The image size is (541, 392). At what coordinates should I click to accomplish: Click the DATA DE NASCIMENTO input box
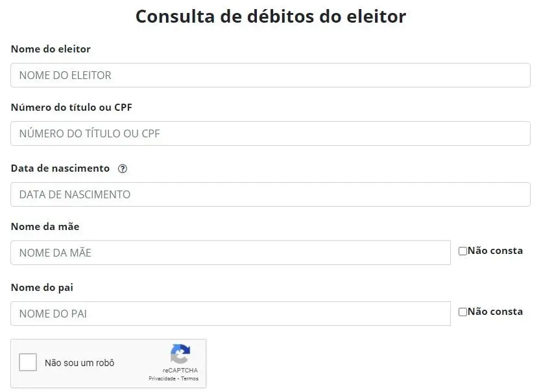pyautogui.click(x=270, y=194)
